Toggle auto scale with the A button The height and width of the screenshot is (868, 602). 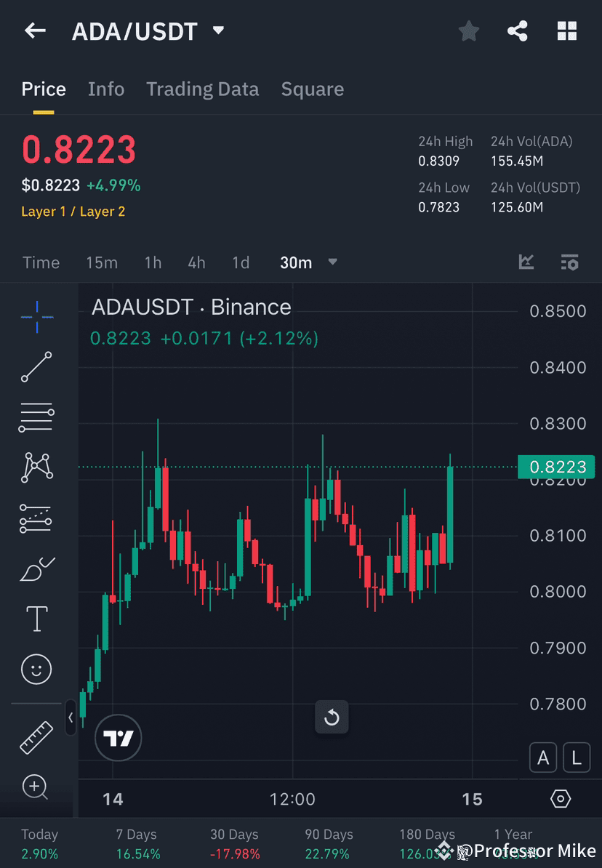(x=543, y=758)
